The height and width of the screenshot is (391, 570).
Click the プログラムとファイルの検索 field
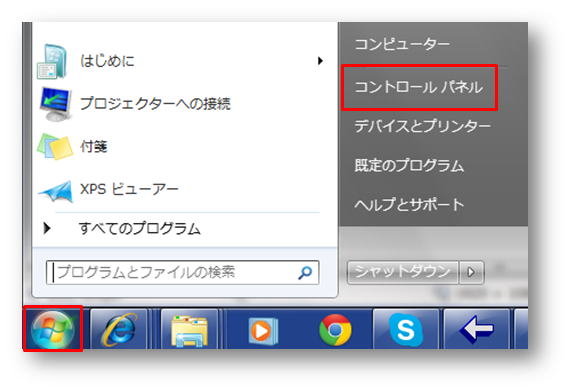(x=182, y=273)
